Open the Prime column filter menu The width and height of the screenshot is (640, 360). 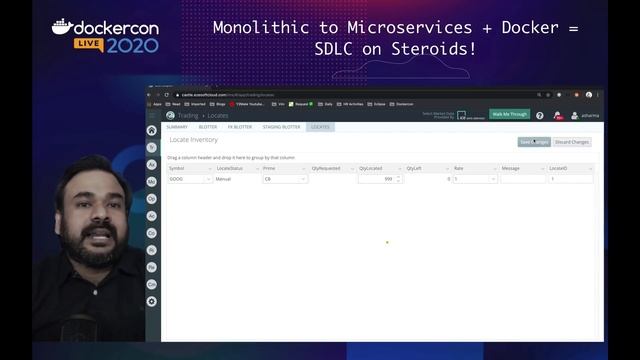pyautogui.click(x=303, y=169)
